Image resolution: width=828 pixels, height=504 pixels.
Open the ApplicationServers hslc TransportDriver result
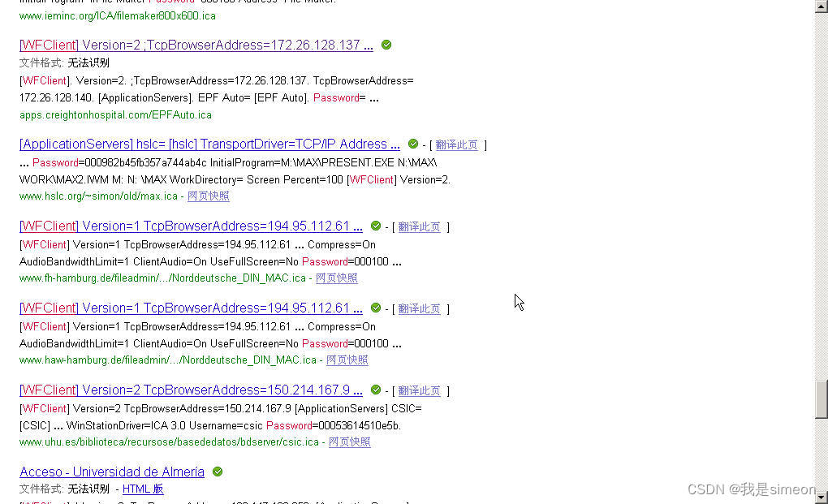pos(209,144)
